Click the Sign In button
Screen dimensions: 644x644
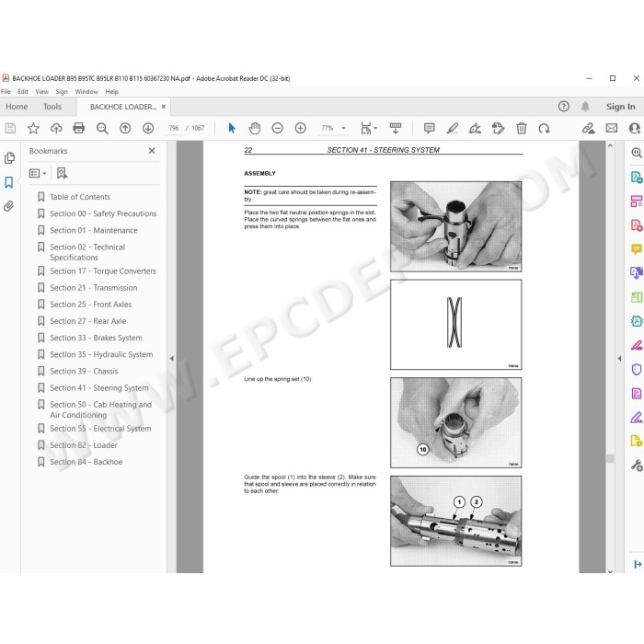[x=621, y=107]
